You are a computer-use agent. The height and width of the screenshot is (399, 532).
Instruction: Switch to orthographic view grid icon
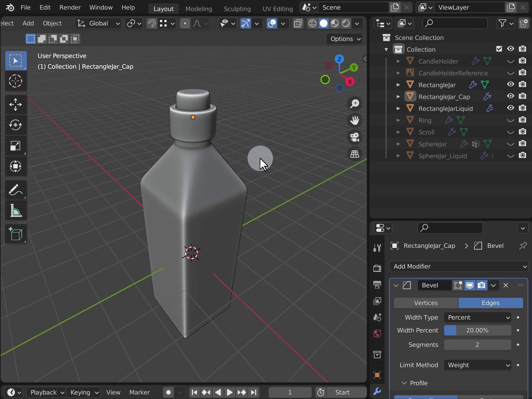click(355, 154)
